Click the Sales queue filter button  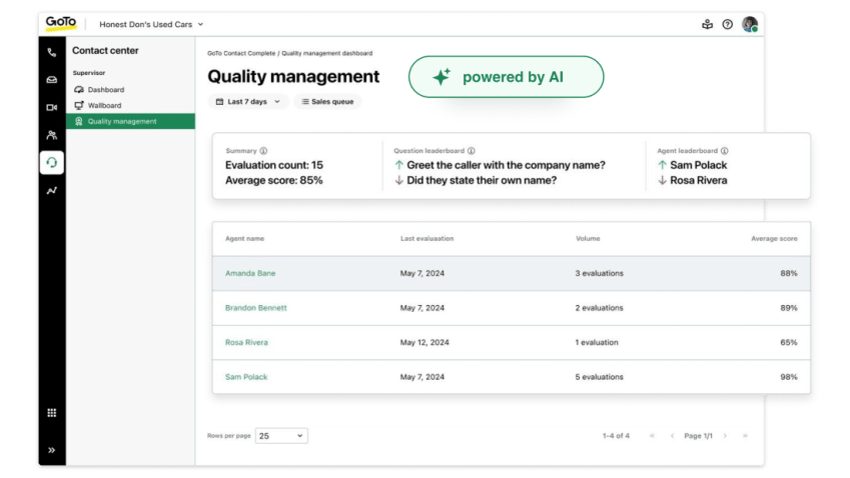(328, 102)
